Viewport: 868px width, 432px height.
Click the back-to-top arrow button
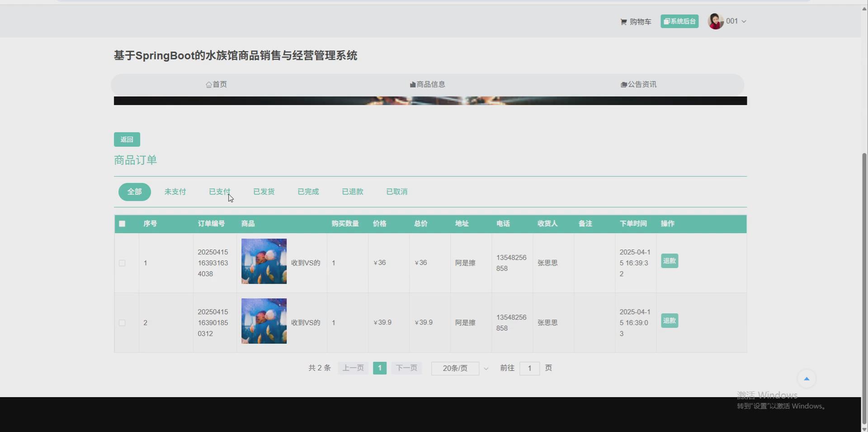[x=807, y=379]
